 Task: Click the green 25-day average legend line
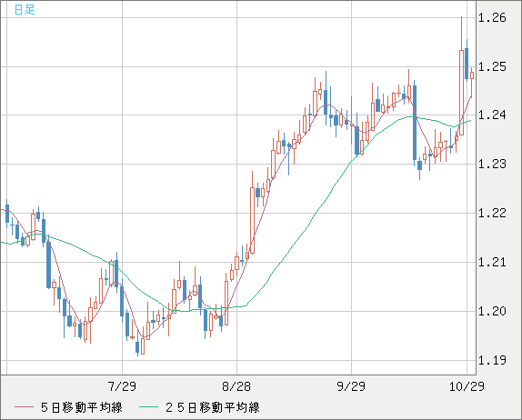click(148, 407)
